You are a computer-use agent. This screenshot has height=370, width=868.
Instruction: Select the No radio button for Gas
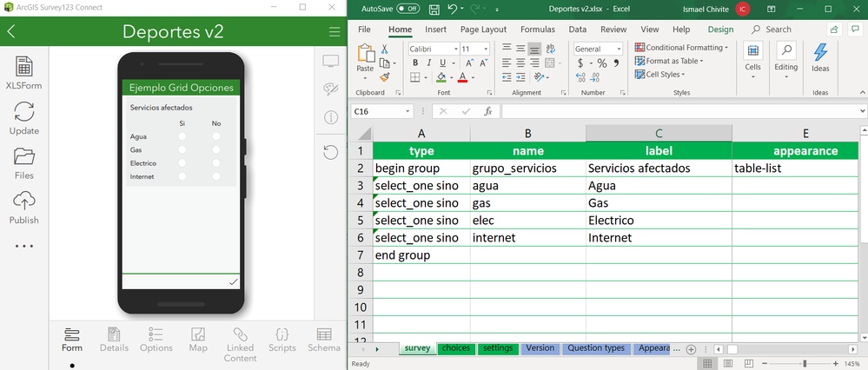(x=215, y=150)
